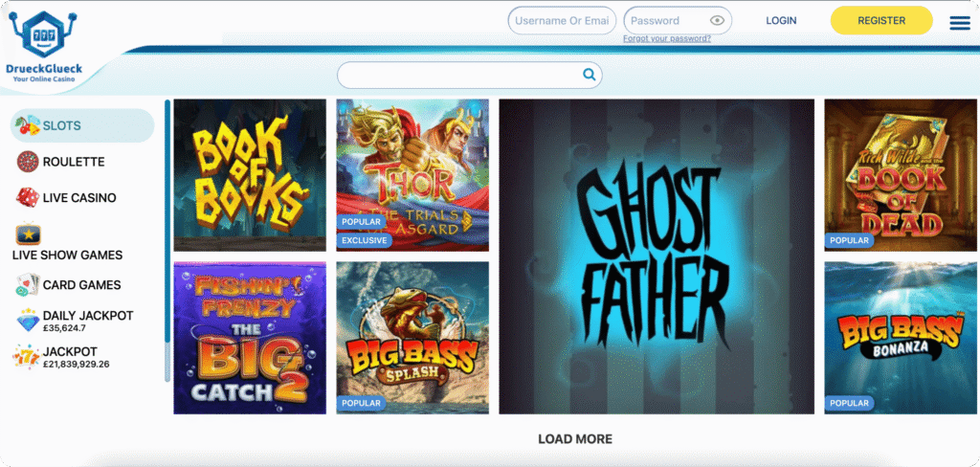Click the red dice Live Casino icon
Viewport: 980px width, 467px height.
click(28, 197)
